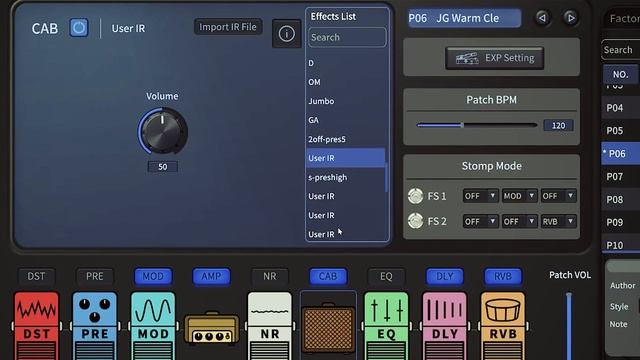640x360 pixels.
Task: Select the cabinet speaker icon
Action: click(x=328, y=328)
